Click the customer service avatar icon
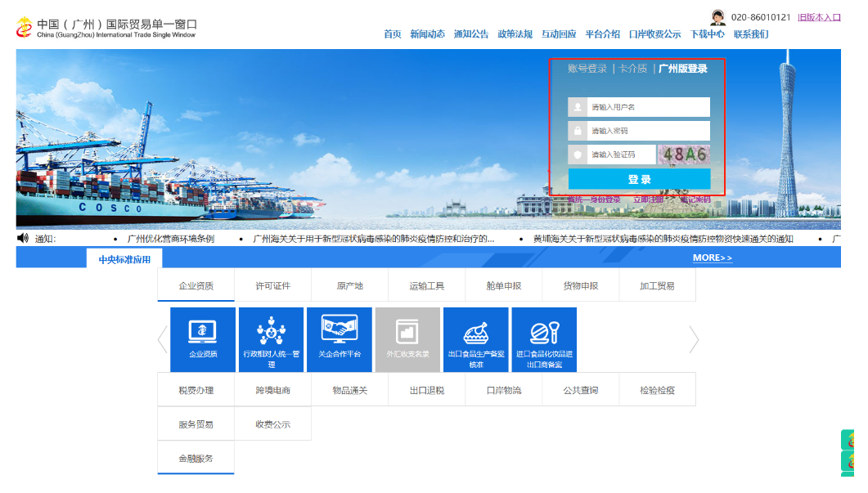Viewport: 868px width, 493px height. (718, 17)
